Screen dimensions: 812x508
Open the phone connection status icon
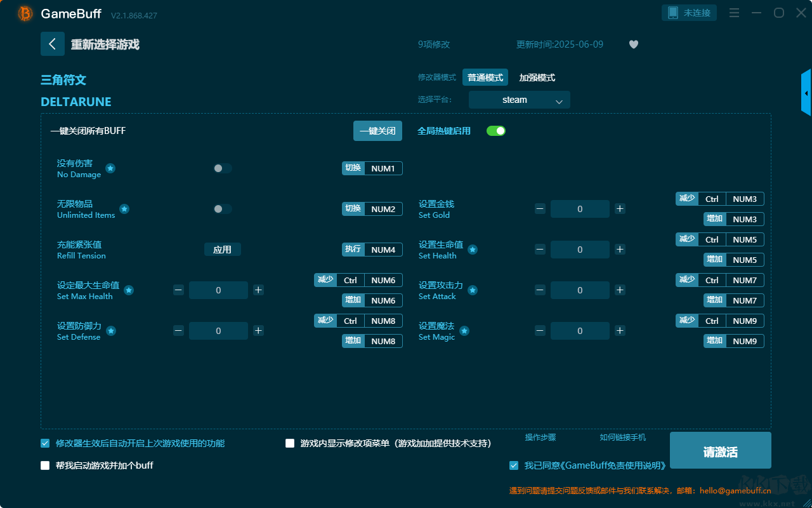click(x=673, y=13)
